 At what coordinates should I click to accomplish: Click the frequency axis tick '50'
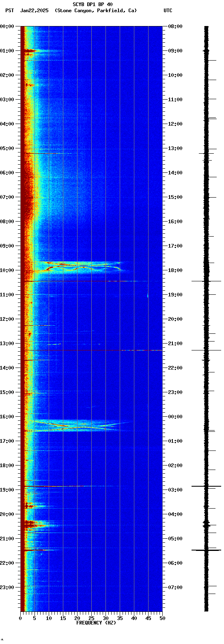pyautogui.click(x=162, y=618)
